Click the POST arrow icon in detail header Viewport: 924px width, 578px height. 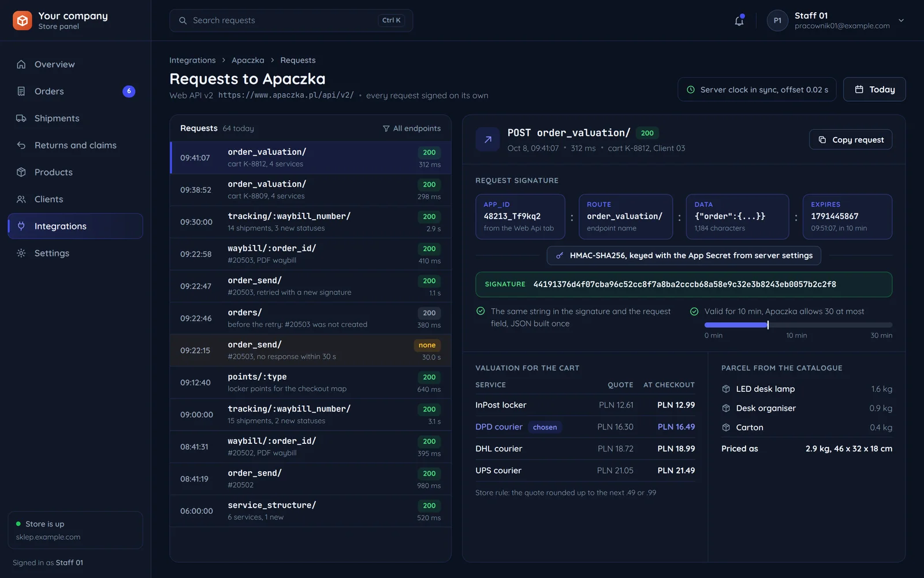[487, 139]
